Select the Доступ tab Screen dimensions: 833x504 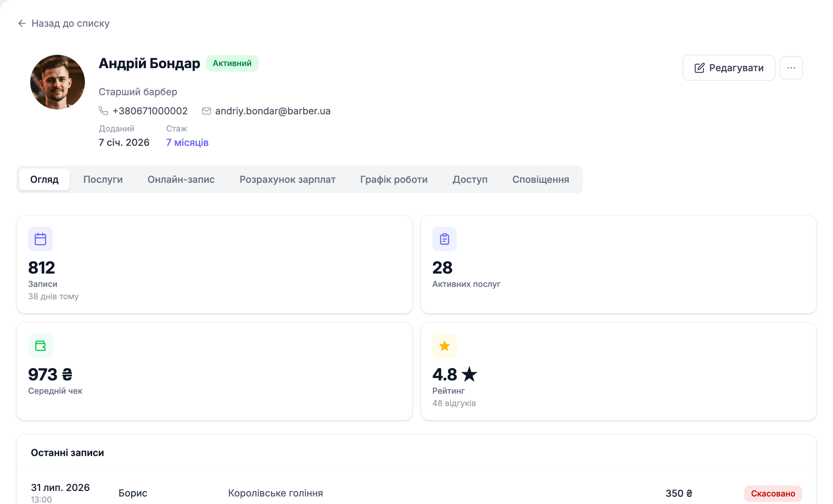[x=470, y=179]
